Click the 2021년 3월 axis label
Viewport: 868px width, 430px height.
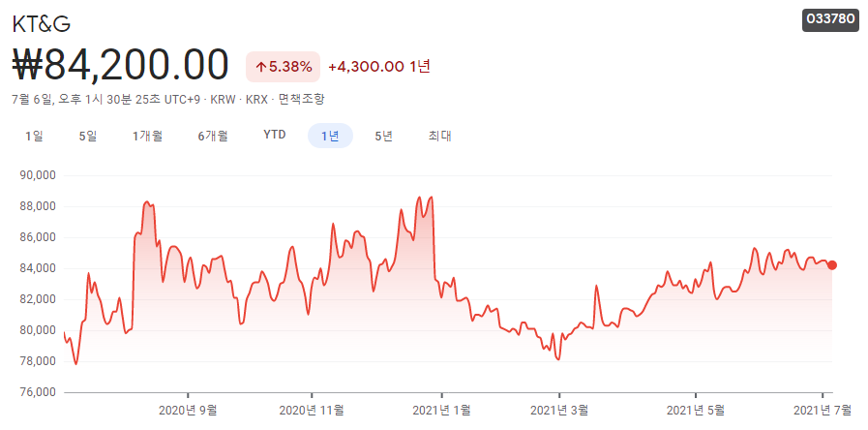click(559, 411)
